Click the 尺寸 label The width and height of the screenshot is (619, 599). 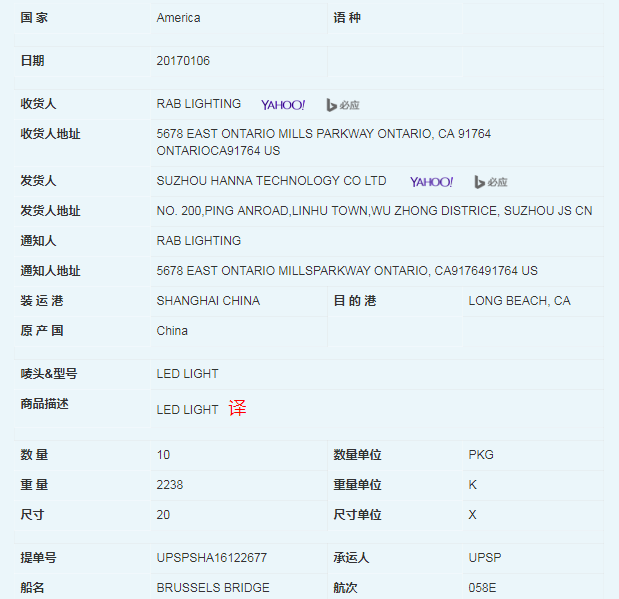tap(32, 515)
